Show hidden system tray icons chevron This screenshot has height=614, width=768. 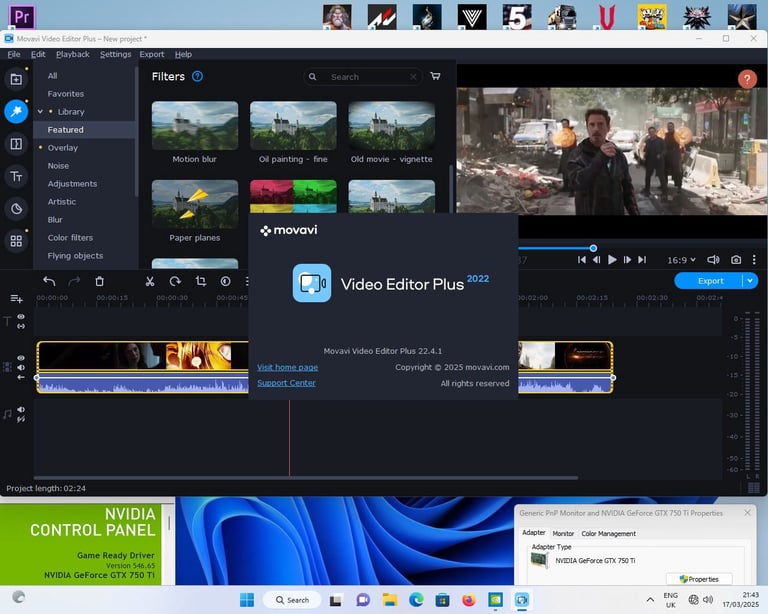coord(650,600)
